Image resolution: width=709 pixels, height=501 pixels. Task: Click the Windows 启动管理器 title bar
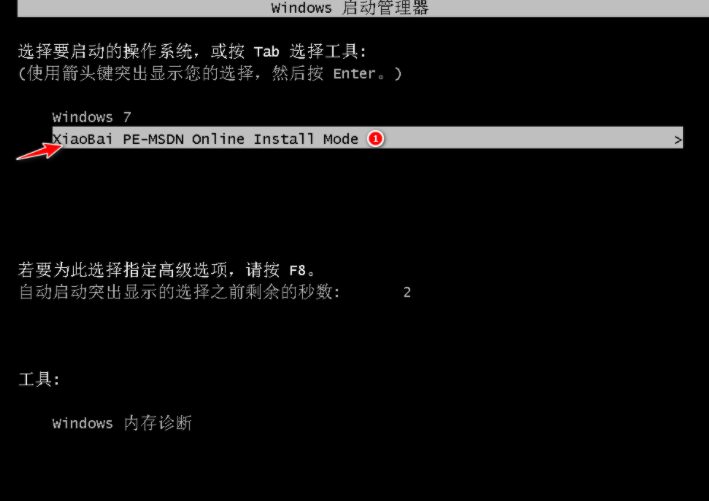click(x=363, y=8)
